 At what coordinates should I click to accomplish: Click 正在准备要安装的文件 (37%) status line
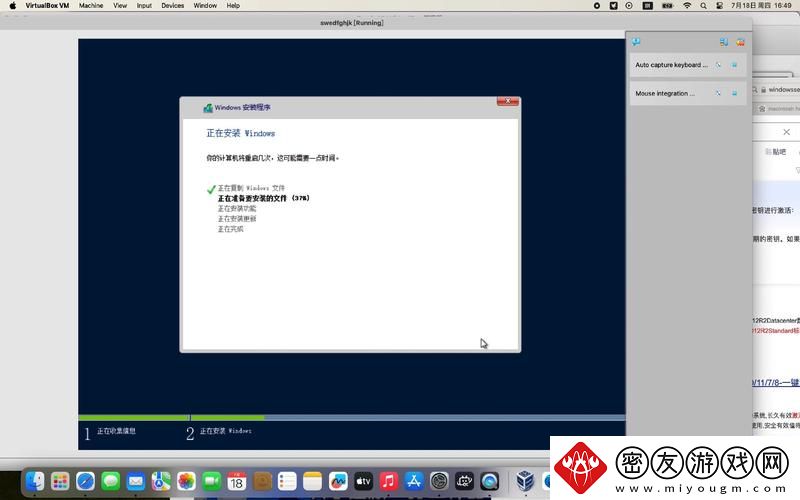[x=263, y=198]
